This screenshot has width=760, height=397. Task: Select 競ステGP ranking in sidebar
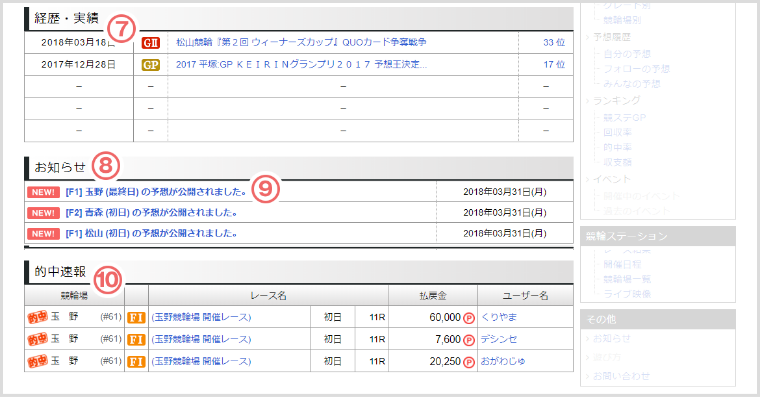[624, 117]
